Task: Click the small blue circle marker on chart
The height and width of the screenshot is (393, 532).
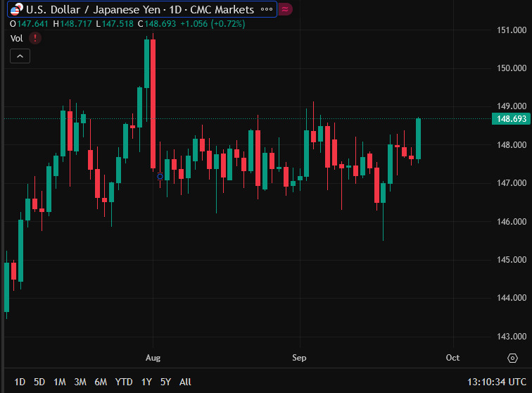Action: [160, 176]
